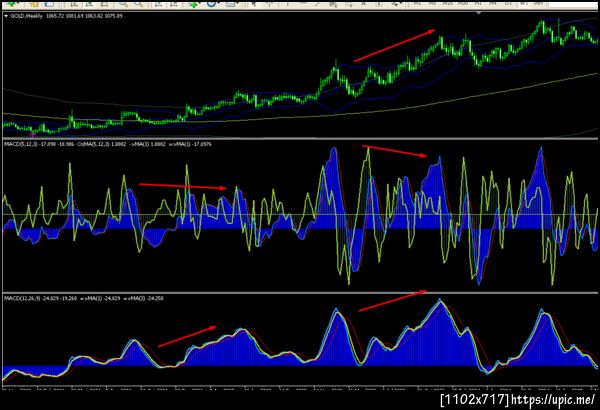The width and height of the screenshot is (600, 410).
Task: Click the GOLD,Weekly chart title
Action: pos(26,16)
